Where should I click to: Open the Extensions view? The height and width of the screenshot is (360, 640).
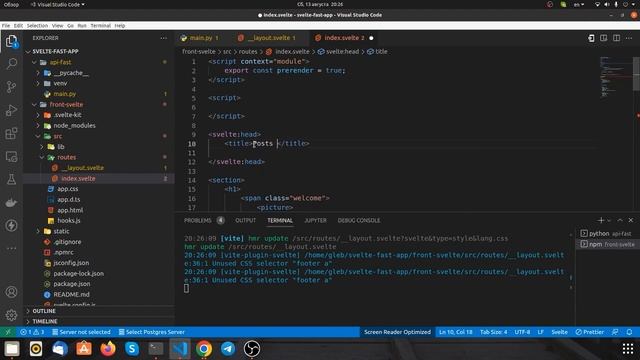tap(11, 133)
